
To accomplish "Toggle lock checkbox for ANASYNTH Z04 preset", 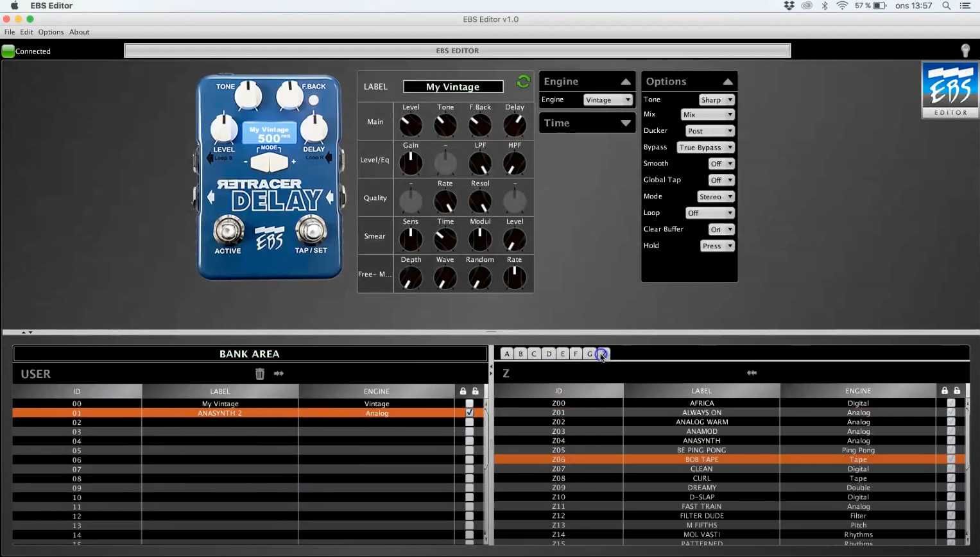I will pyautogui.click(x=951, y=440).
